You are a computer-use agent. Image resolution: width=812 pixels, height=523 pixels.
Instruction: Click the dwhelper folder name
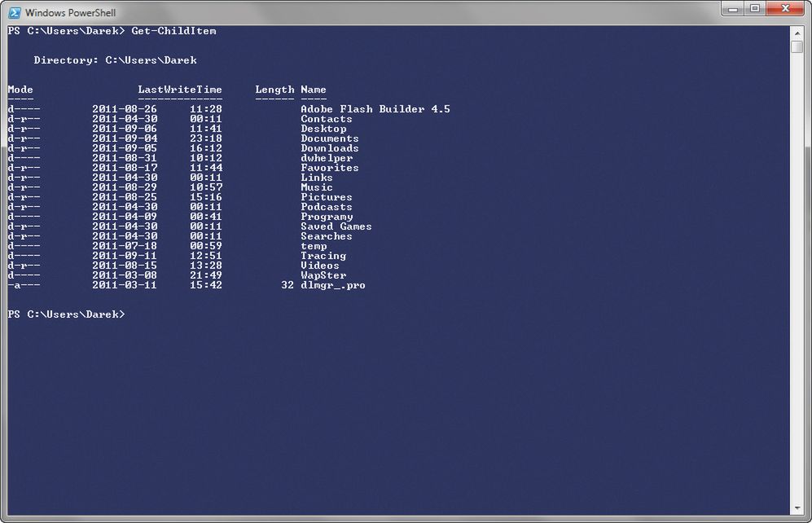pos(327,158)
